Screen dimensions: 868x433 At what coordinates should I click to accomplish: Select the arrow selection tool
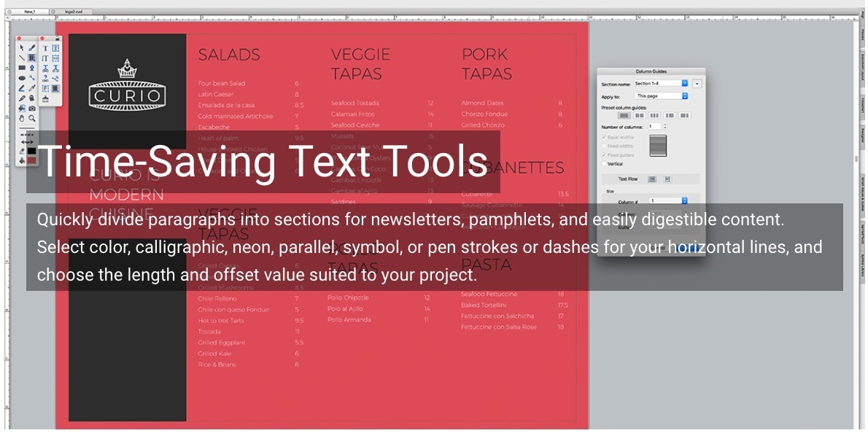click(x=22, y=48)
